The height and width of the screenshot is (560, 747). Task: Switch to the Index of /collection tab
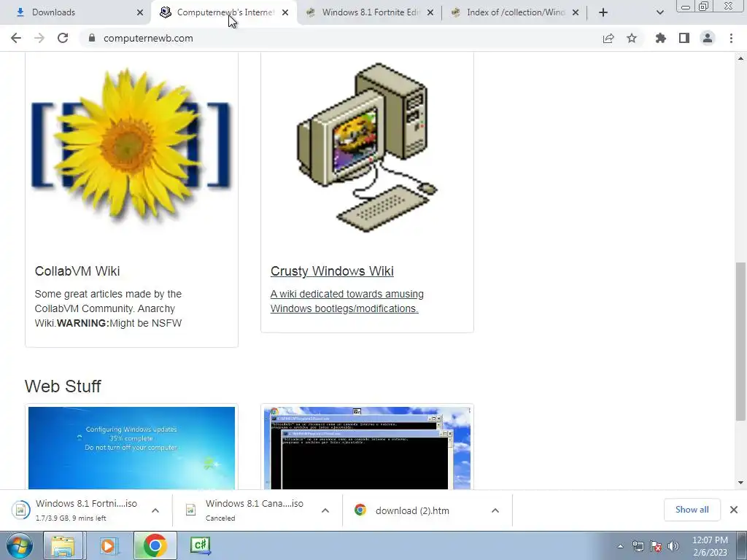(516, 12)
